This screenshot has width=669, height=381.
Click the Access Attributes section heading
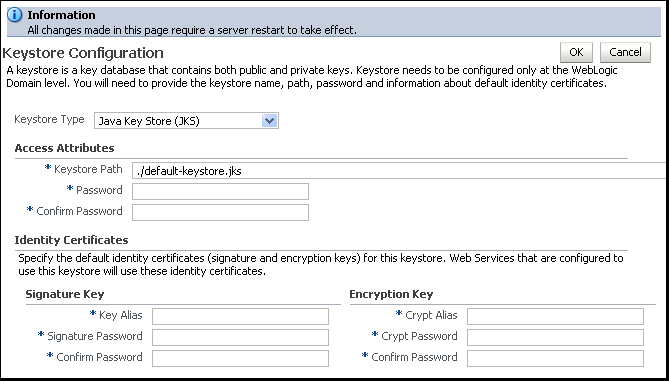pos(64,148)
